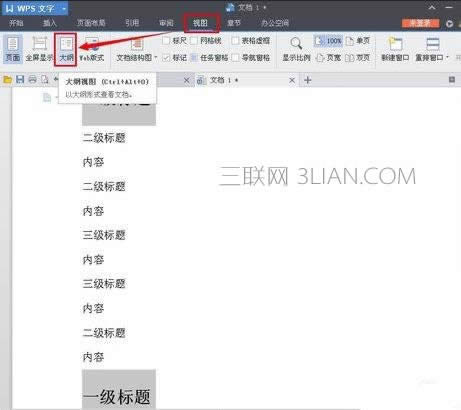Expand the Document Map (文档结构图) dropdown

click(x=156, y=57)
